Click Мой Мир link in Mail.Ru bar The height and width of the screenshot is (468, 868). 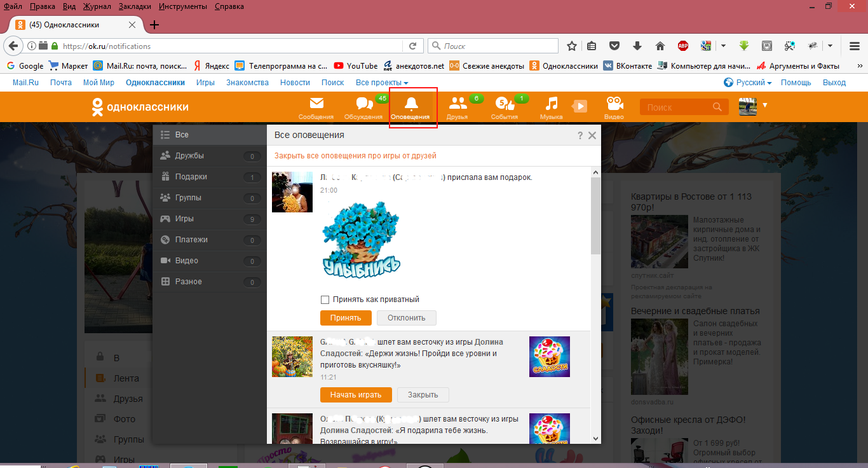coord(98,83)
